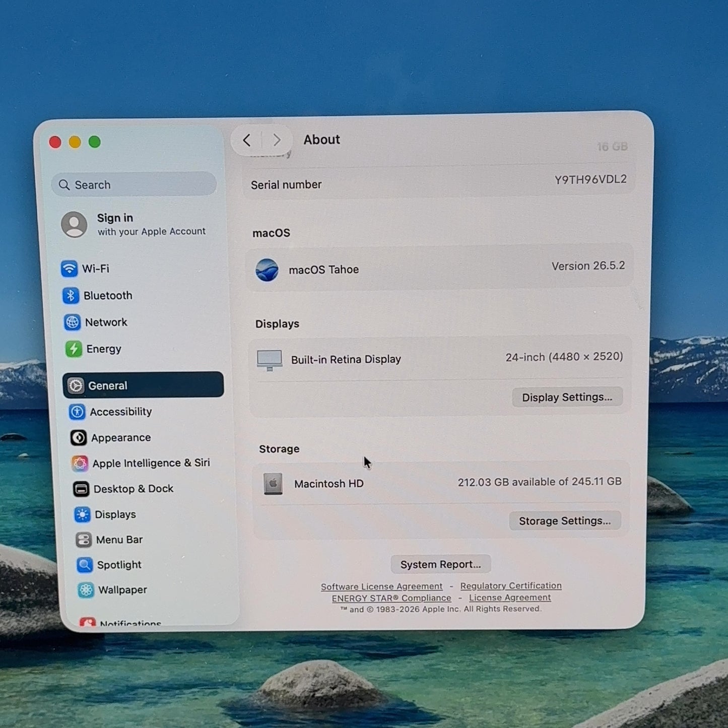Image resolution: width=728 pixels, height=728 pixels.
Task: Open Apple Intelligence & Siri icon
Action: [80, 463]
